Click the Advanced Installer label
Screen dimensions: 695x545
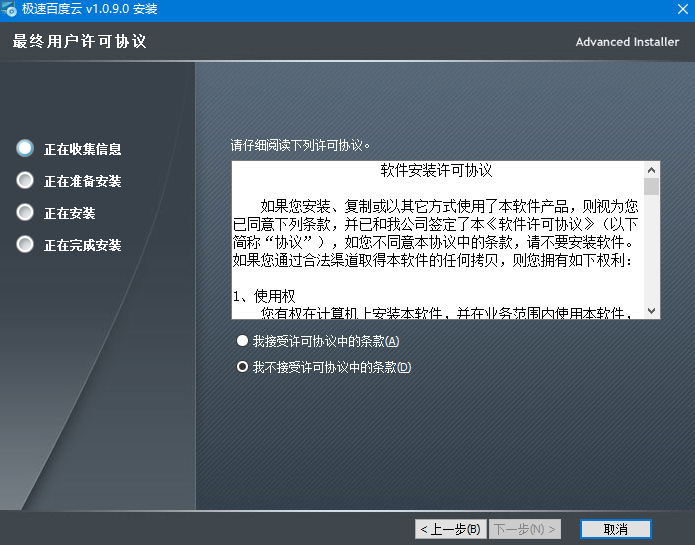point(627,42)
